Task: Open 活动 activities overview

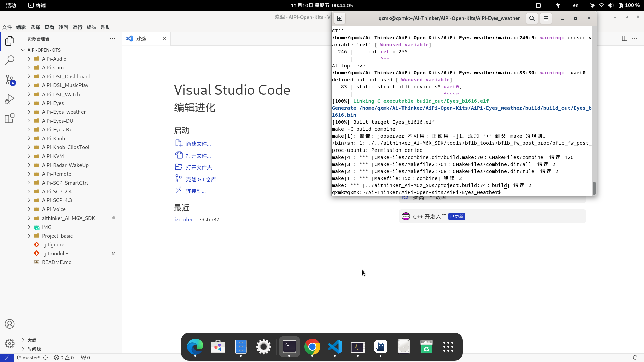Action: pyautogui.click(x=11, y=5)
